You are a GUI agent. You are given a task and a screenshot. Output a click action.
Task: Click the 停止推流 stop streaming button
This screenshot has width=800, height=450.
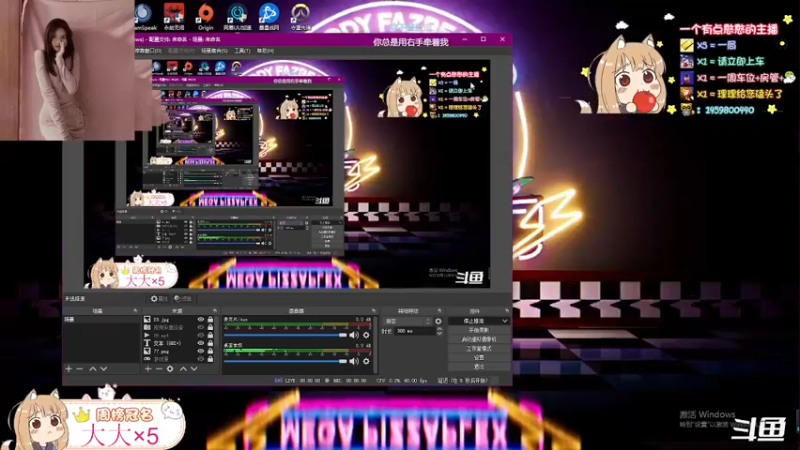[x=474, y=321]
